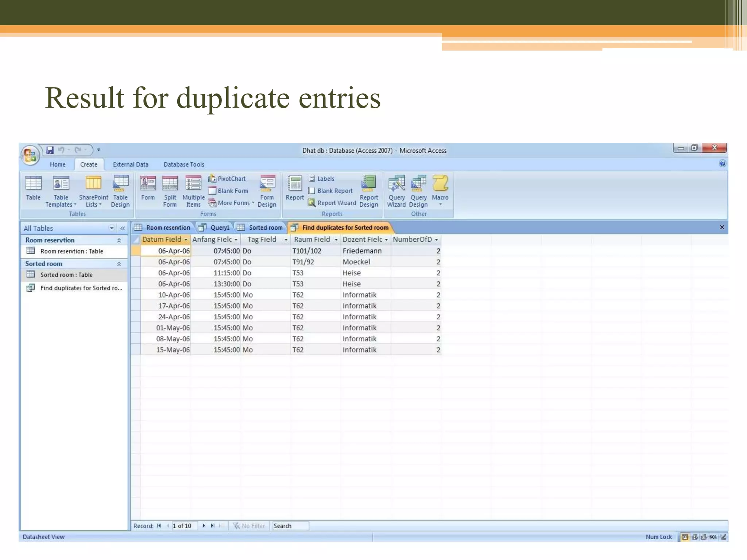Collapse the Room reservtion group
This screenshot has height=560, width=747.
click(x=119, y=240)
